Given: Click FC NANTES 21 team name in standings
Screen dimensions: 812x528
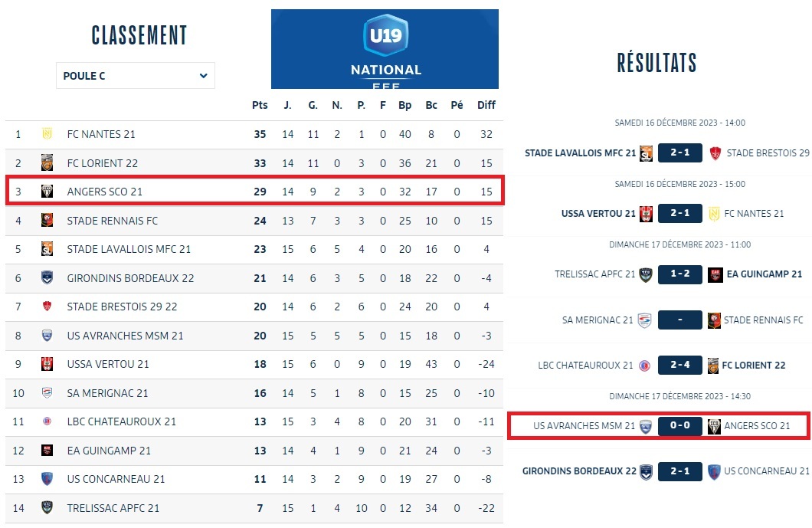Looking at the screenshot, I should pos(101,134).
